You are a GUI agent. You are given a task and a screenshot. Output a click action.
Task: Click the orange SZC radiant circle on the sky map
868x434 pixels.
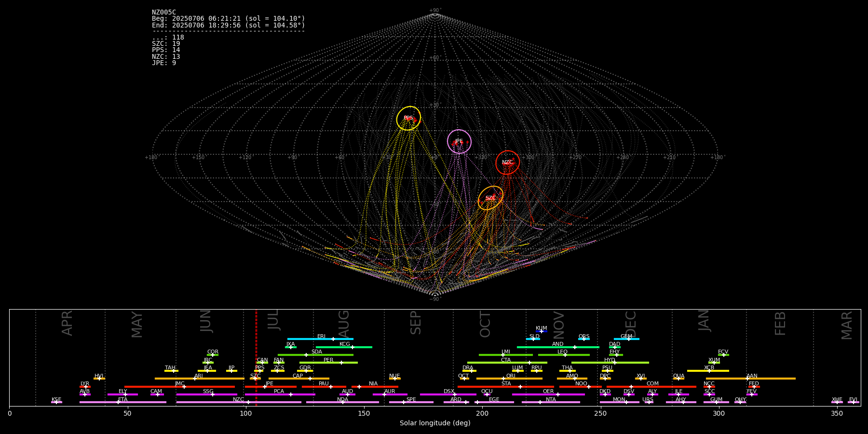(x=490, y=198)
